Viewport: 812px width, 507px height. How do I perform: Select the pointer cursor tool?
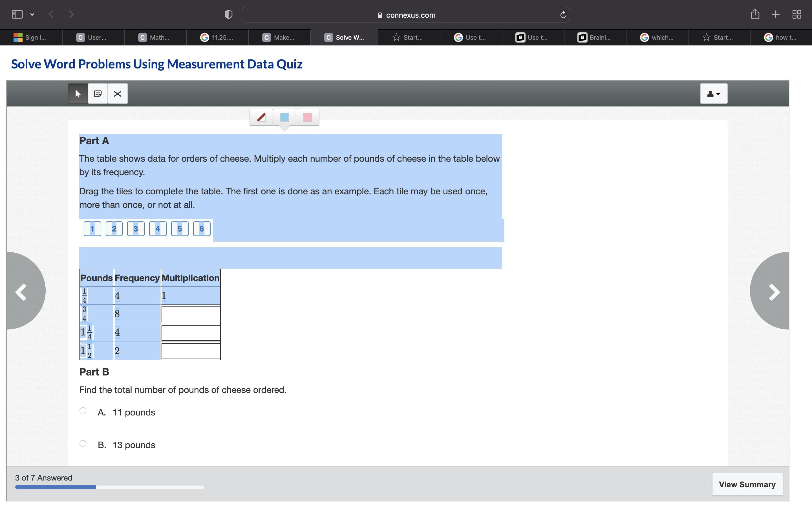point(78,94)
